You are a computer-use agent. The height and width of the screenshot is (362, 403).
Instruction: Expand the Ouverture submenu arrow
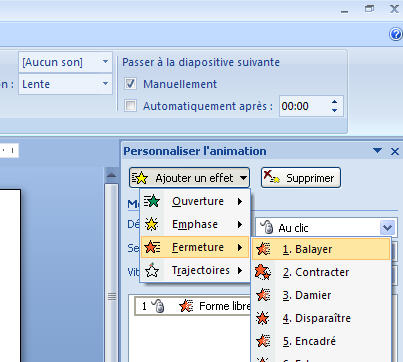tap(240, 201)
